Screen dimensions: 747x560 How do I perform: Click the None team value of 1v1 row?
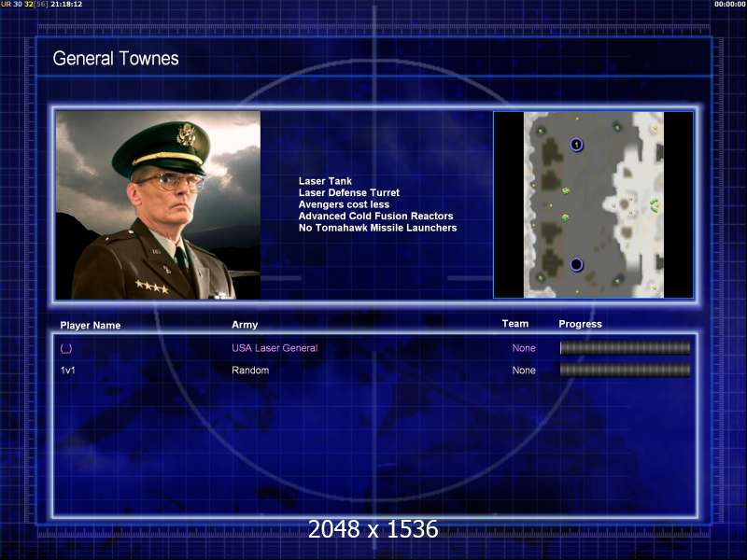pos(524,370)
